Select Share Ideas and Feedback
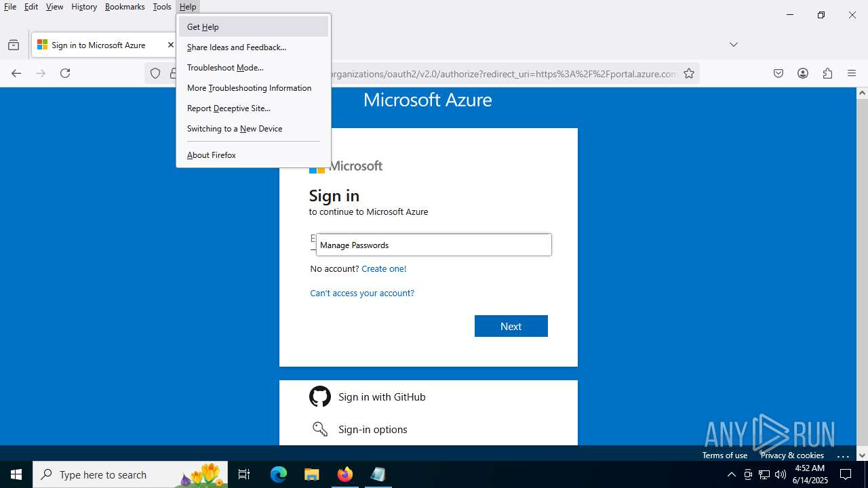868x488 pixels. click(254, 47)
